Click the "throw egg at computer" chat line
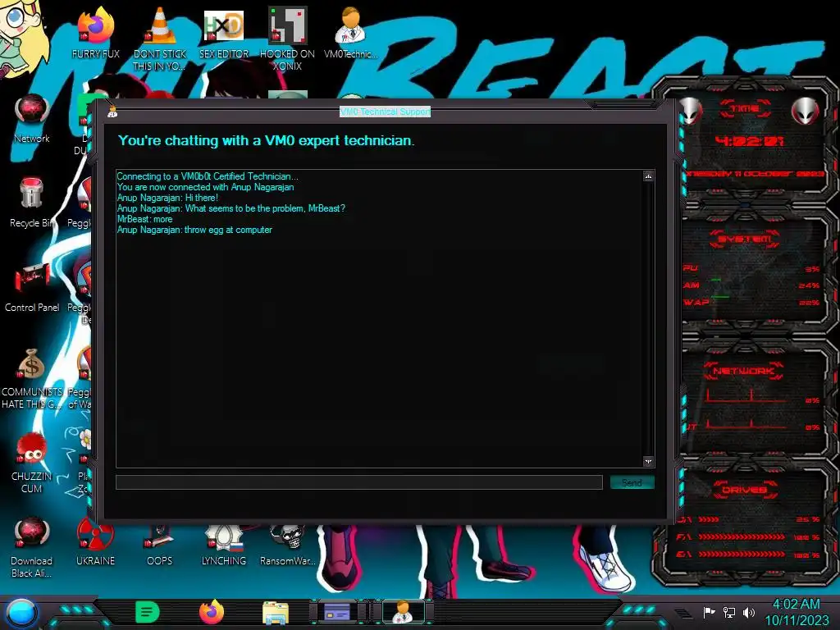Viewport: 840px width, 630px height. click(x=194, y=230)
